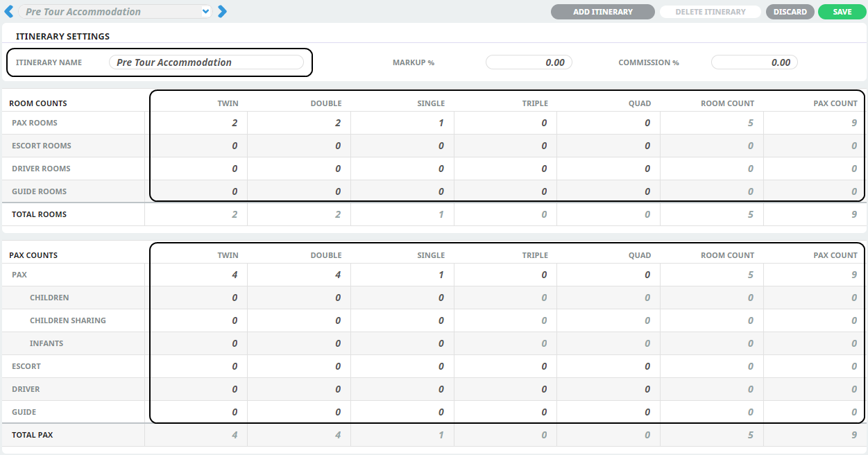The height and width of the screenshot is (455, 868).
Task: Discard changes with the Discard button
Action: click(790, 12)
